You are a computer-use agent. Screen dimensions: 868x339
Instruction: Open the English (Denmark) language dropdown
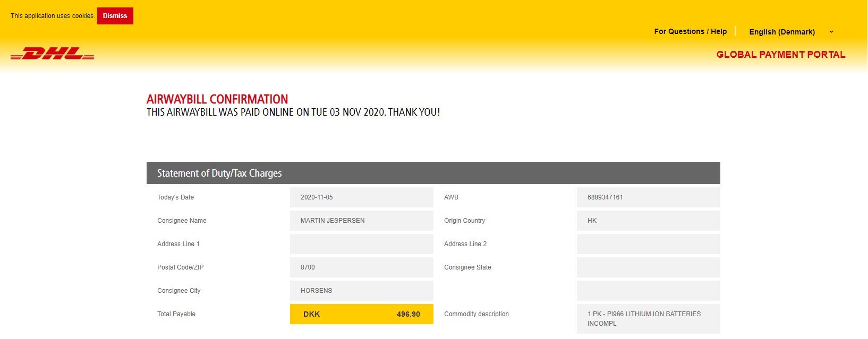click(791, 32)
